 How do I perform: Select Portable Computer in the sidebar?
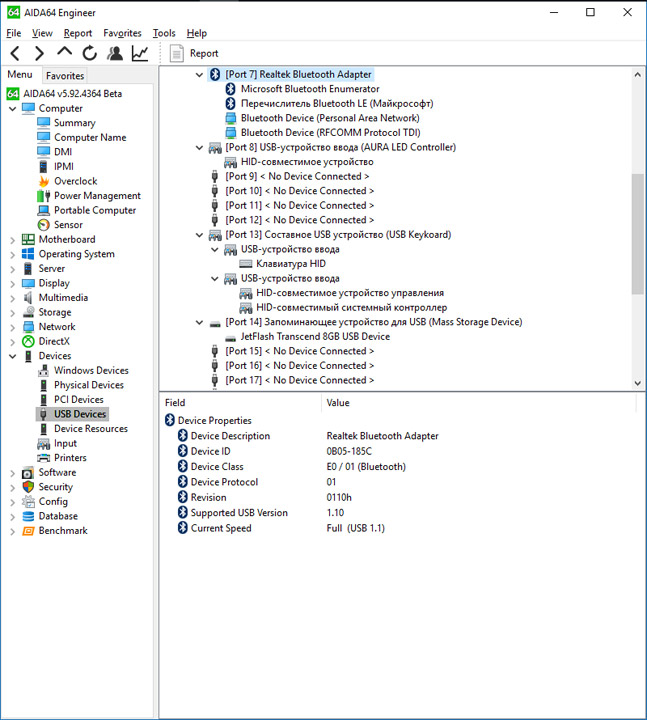pyautogui.click(x=95, y=210)
